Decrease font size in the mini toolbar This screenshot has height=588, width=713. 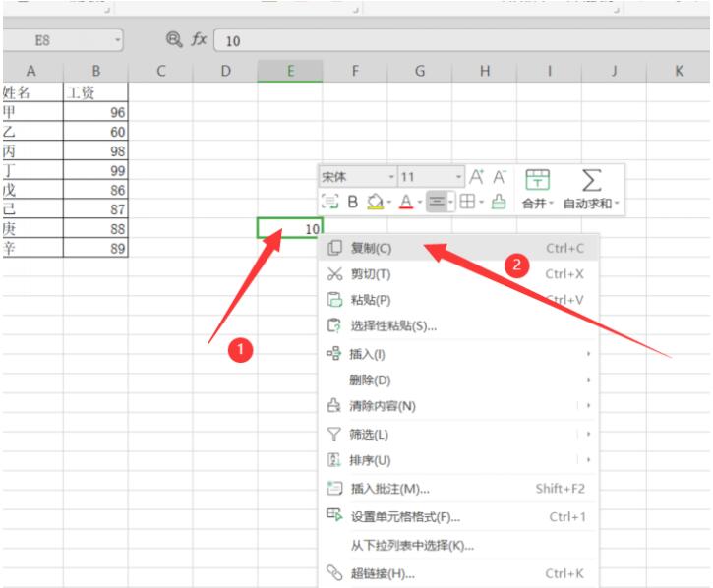point(500,176)
